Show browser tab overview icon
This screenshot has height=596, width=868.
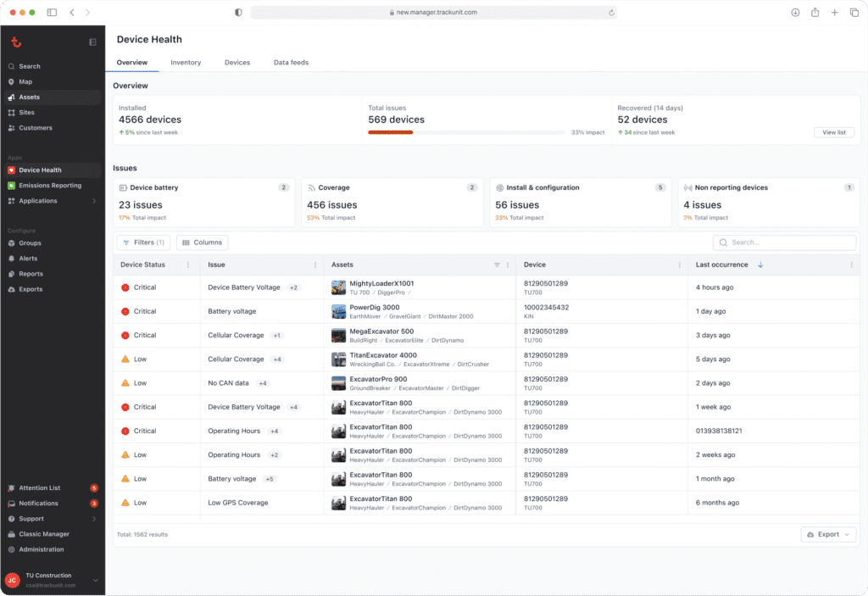point(854,12)
